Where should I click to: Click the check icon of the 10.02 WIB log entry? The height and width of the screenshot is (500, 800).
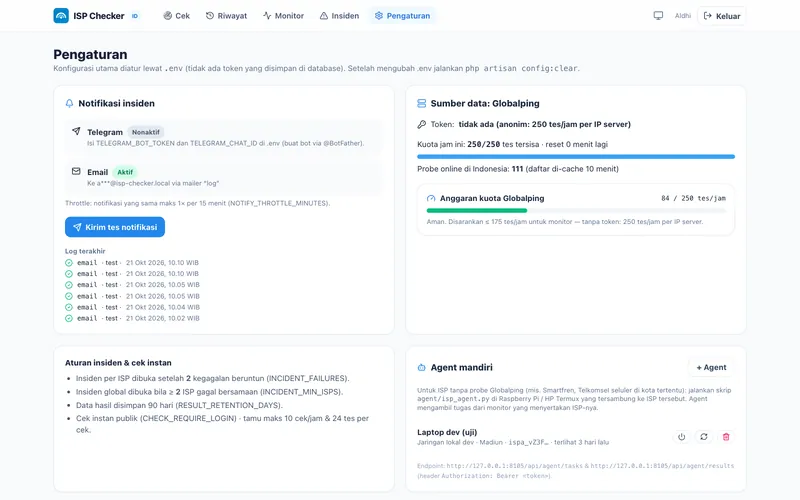(69, 318)
